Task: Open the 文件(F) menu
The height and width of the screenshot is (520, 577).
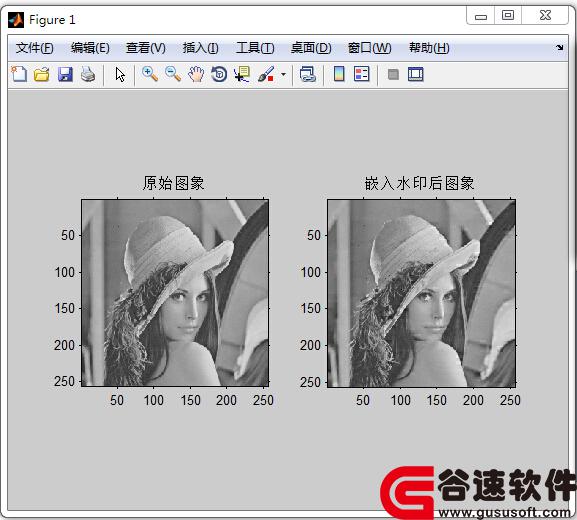Action: [x=34, y=48]
